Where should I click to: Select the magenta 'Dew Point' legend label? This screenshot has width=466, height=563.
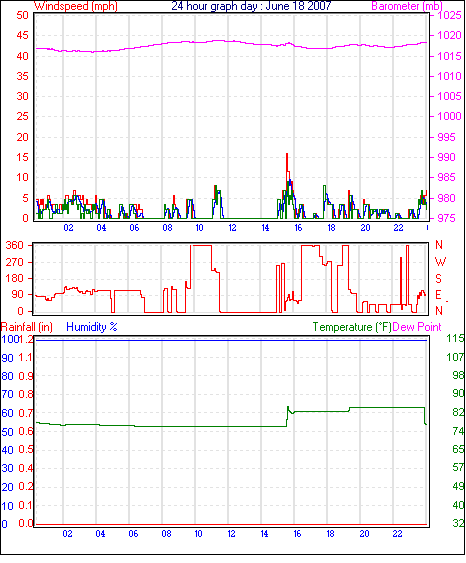click(x=417, y=327)
